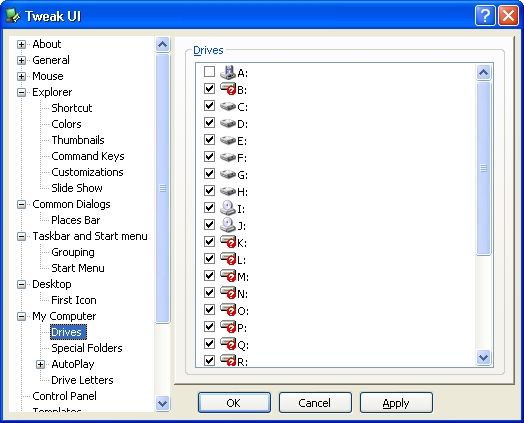Click the tree panel's scroll down arrow
Image resolution: width=524 pixels, height=423 pixels.
tap(162, 403)
